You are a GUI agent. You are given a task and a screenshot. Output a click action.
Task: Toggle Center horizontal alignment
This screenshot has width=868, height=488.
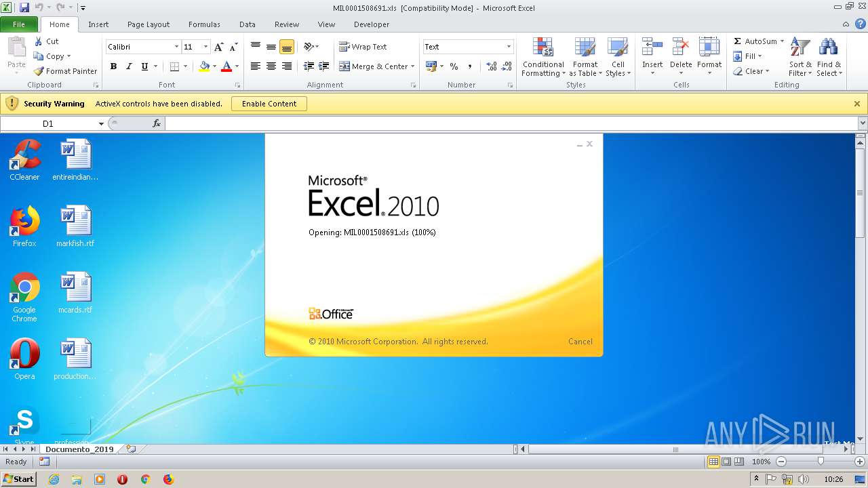point(271,66)
